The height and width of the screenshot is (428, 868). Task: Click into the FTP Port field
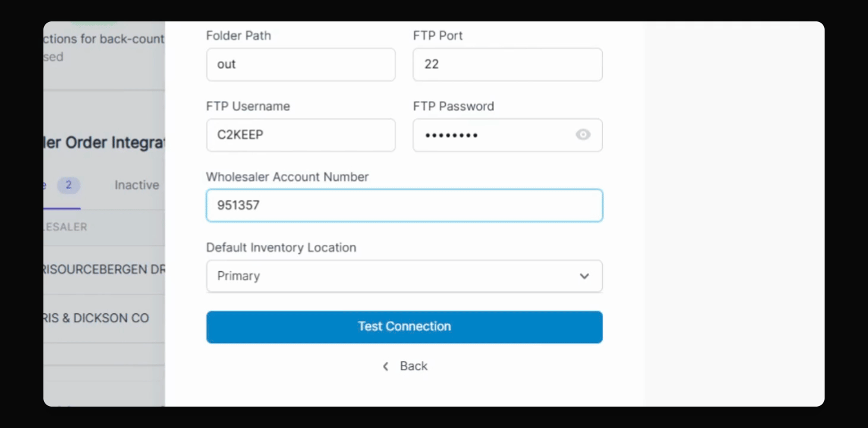pos(507,64)
